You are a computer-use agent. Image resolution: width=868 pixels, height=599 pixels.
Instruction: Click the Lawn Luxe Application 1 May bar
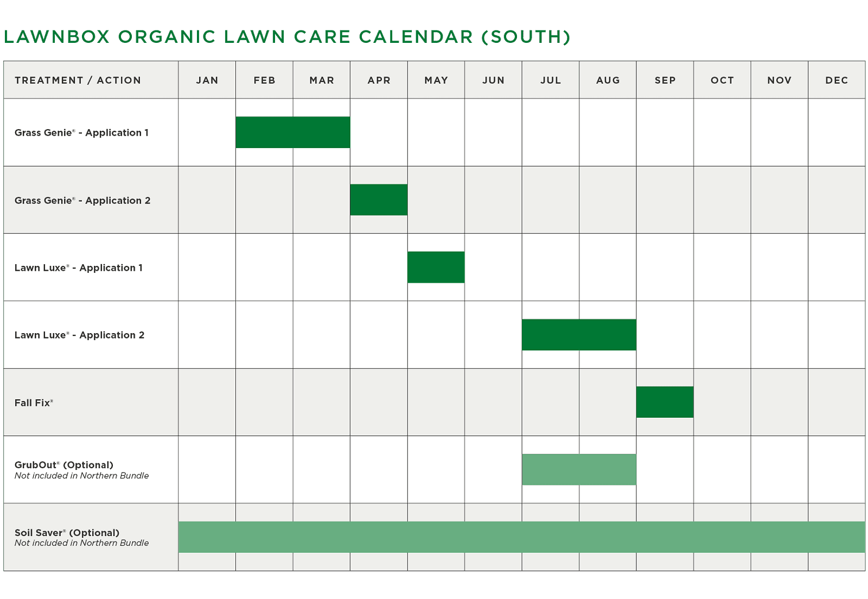436,267
